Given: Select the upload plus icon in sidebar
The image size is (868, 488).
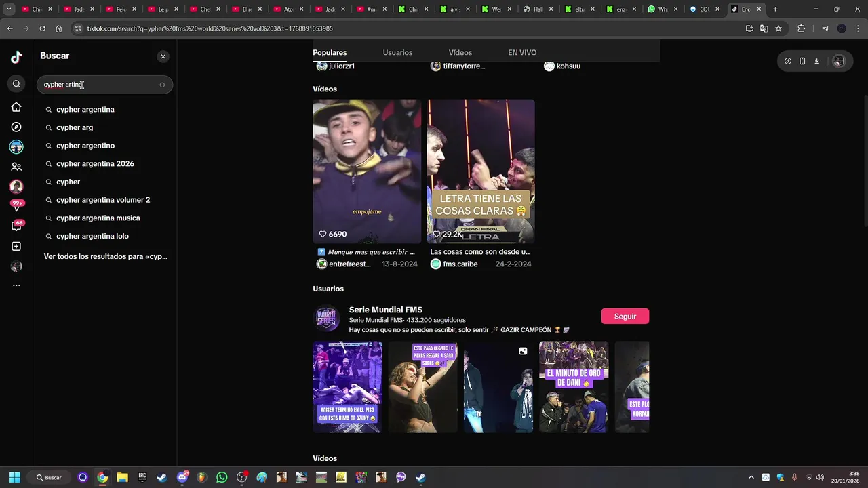Looking at the screenshot, I should coord(16,247).
